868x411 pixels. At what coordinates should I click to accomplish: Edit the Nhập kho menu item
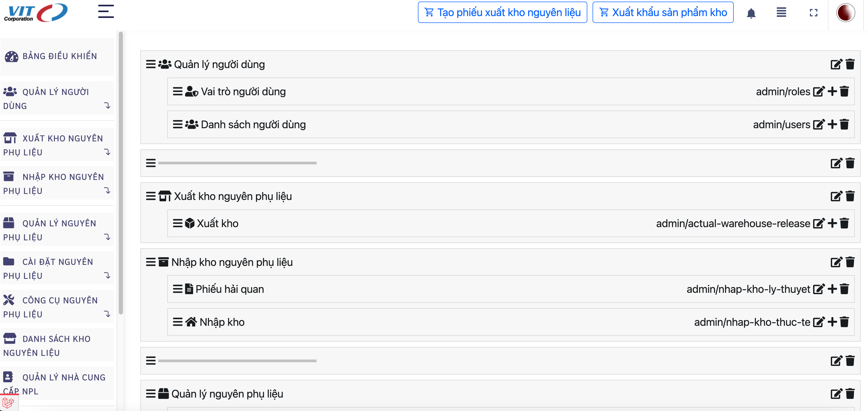(818, 322)
